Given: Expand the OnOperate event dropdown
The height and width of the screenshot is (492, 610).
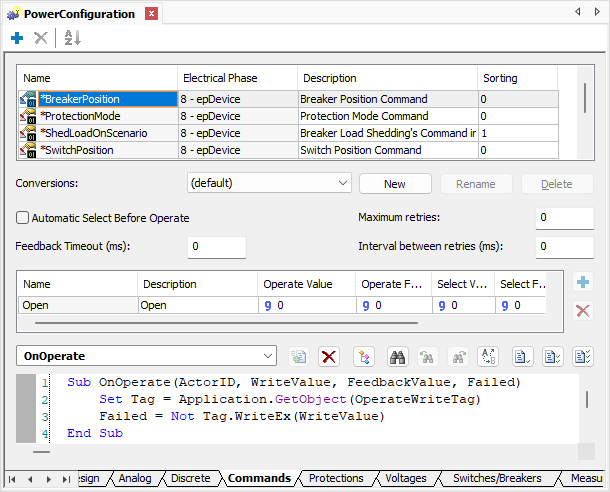Looking at the screenshot, I should coord(267,356).
